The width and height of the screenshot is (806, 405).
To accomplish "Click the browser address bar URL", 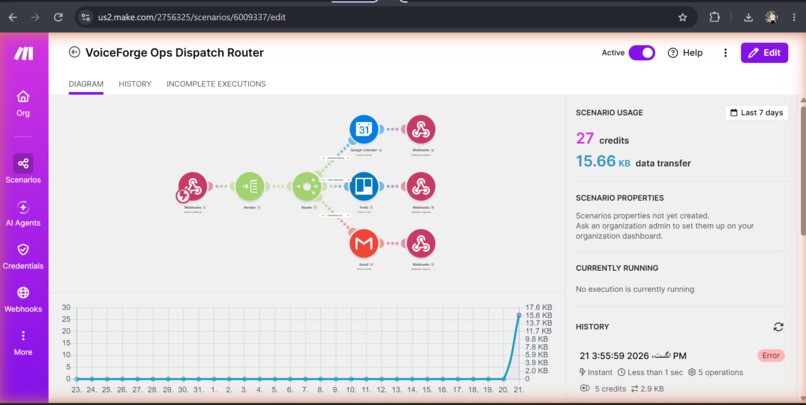I will 192,17.
